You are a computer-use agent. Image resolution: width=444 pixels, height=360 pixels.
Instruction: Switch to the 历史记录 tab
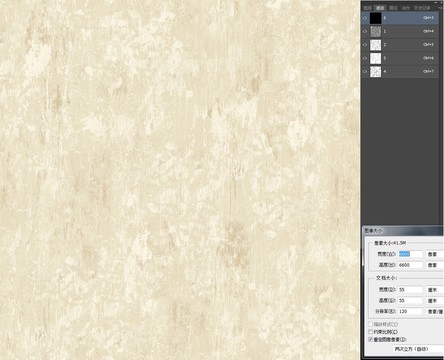[422, 8]
